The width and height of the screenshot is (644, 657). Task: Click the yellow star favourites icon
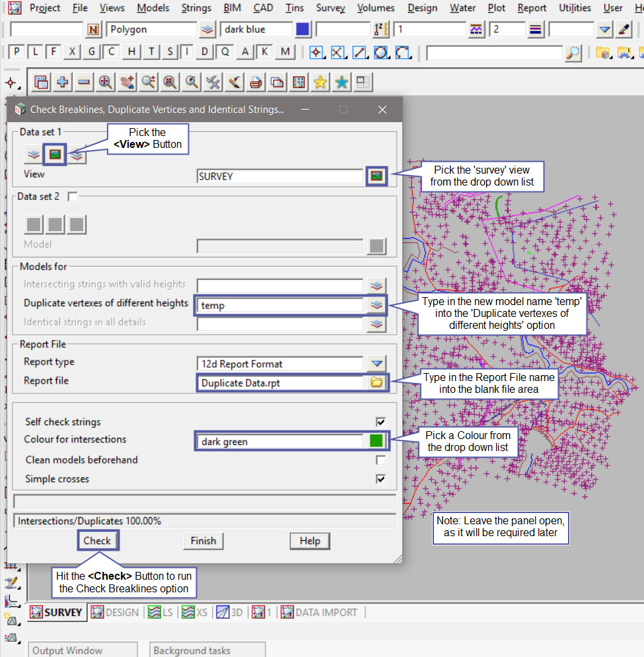point(320,82)
